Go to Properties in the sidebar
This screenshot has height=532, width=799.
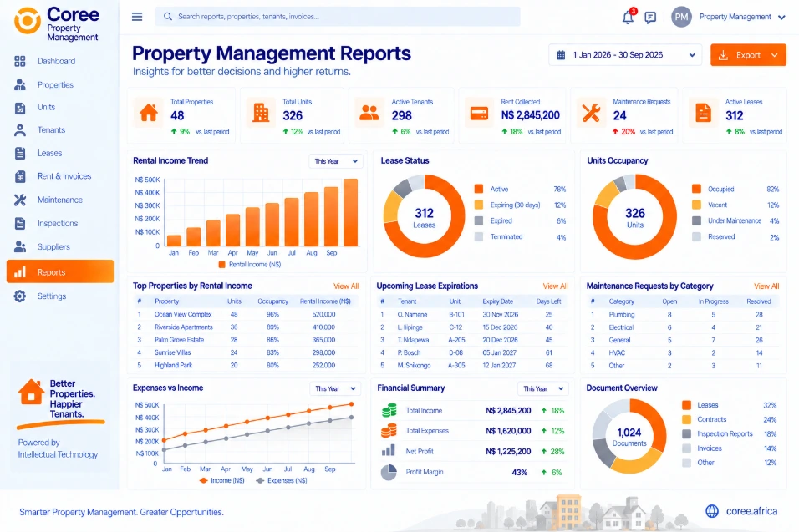click(x=55, y=84)
